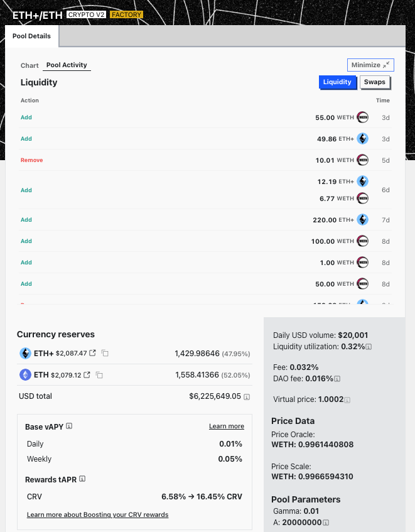This screenshot has width=415, height=532.
Task: Select the 1,558.41366 ETH reserve amount
Action: pyautogui.click(x=197, y=375)
